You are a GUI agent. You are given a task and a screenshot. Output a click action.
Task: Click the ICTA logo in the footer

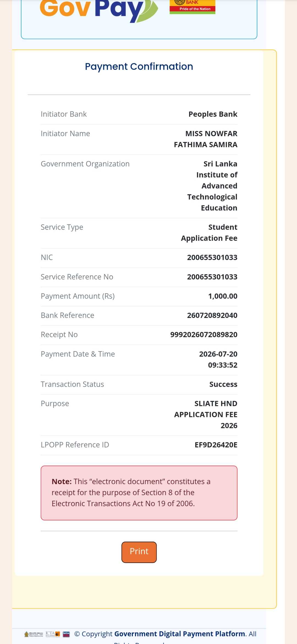pyautogui.click(x=53, y=634)
